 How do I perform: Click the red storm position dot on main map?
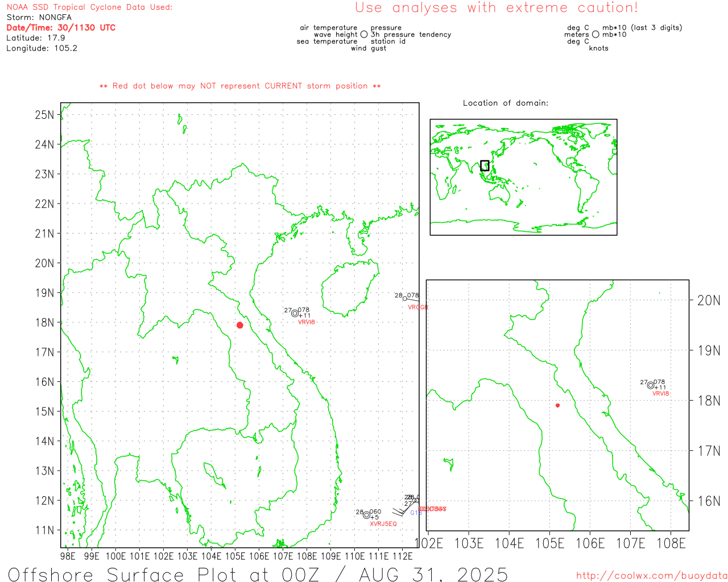tap(240, 325)
